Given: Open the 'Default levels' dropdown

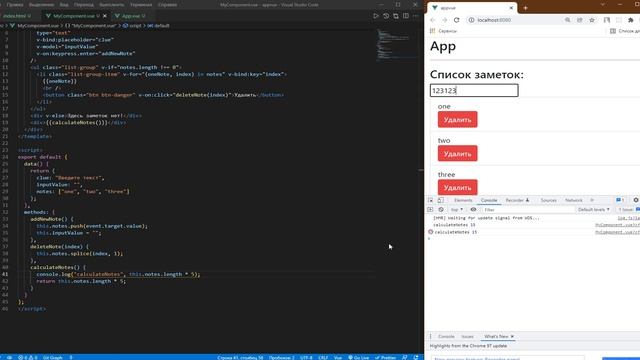Looking at the screenshot, I should [x=593, y=209].
